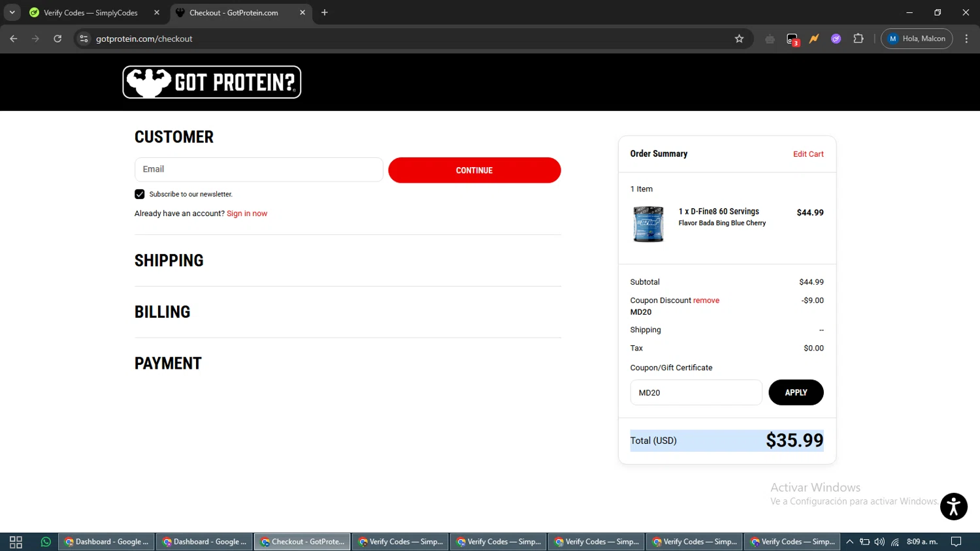Select the Checkout - GotProtein.com tab

click(241, 12)
